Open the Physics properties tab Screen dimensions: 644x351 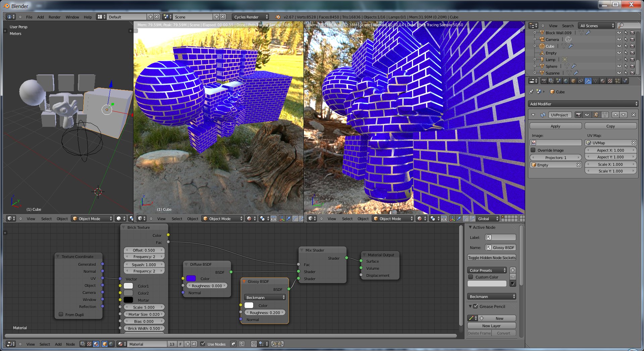pyautogui.click(x=625, y=81)
